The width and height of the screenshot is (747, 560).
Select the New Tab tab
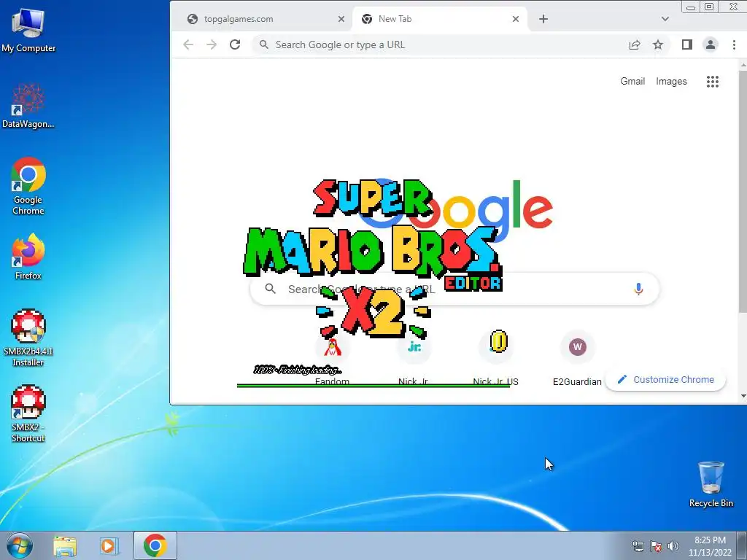click(438, 19)
